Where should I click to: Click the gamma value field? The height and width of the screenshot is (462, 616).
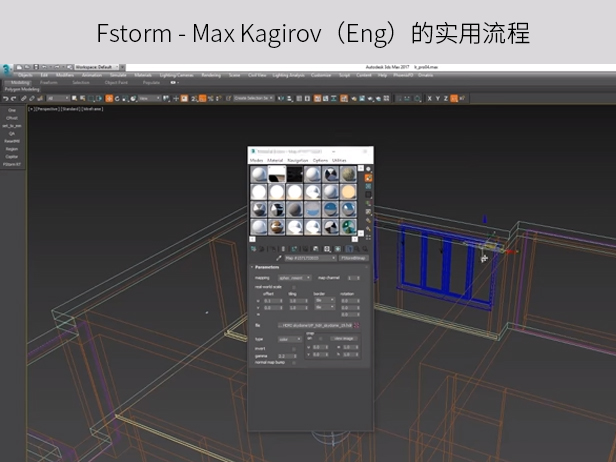[284, 354]
